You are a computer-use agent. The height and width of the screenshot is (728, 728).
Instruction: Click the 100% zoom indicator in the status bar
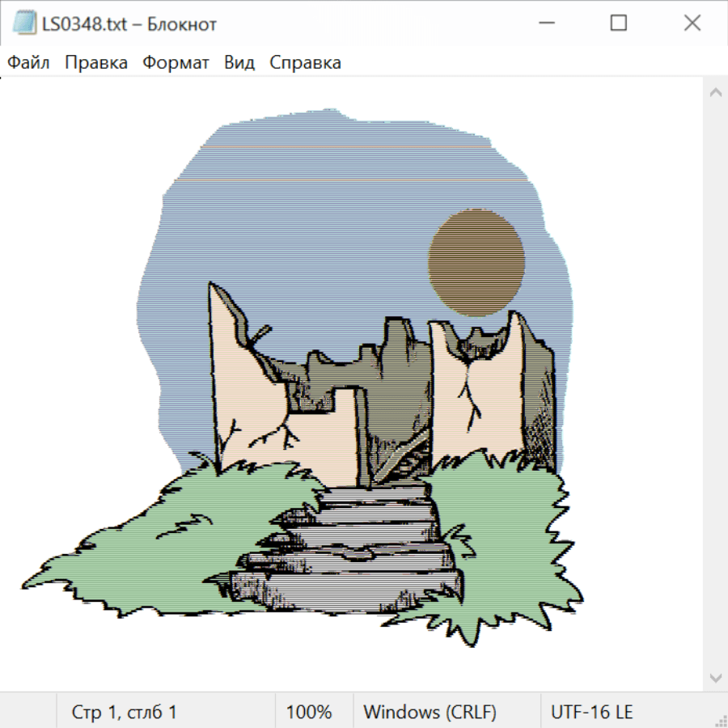click(x=309, y=712)
